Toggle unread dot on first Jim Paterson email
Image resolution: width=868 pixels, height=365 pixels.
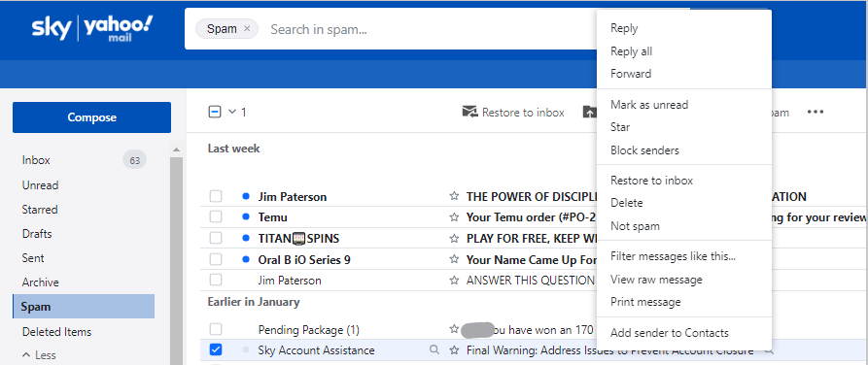(246, 196)
